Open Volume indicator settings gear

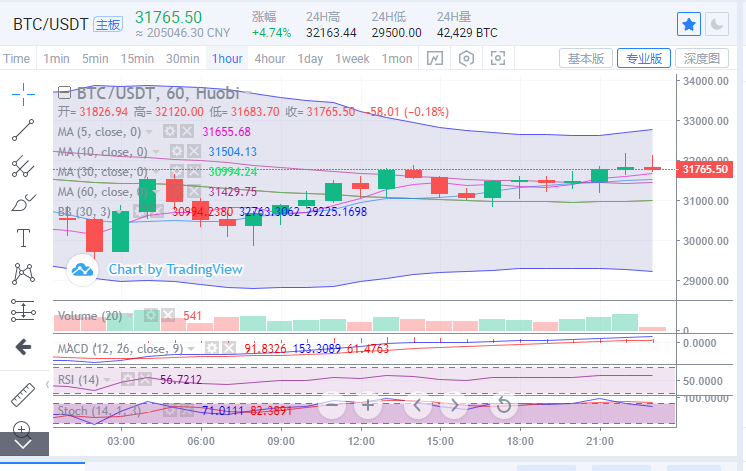[x=150, y=315]
